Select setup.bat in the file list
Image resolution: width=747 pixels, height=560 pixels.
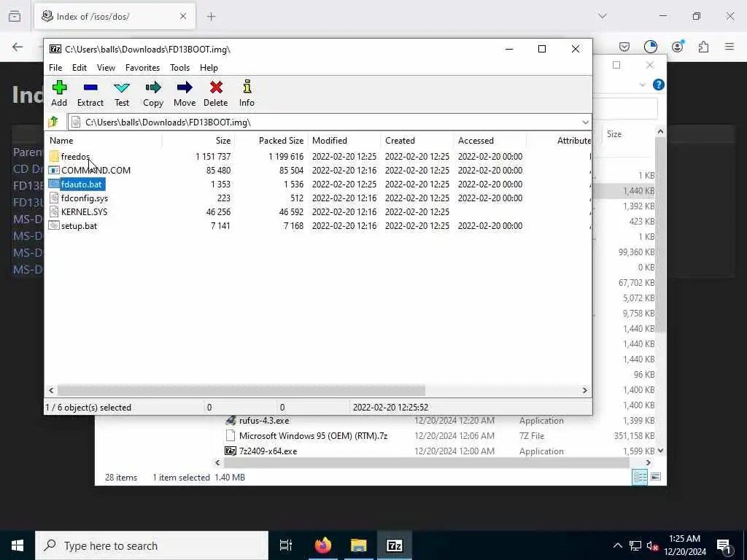(79, 226)
